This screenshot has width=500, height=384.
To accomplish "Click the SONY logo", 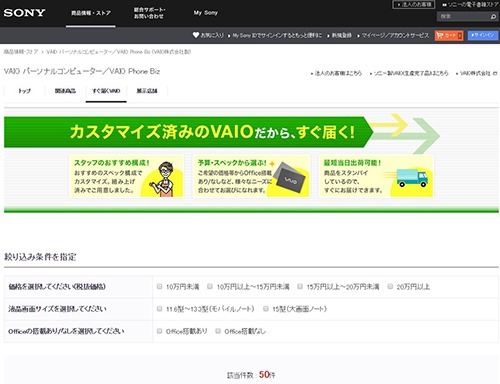I will pos(24,13).
